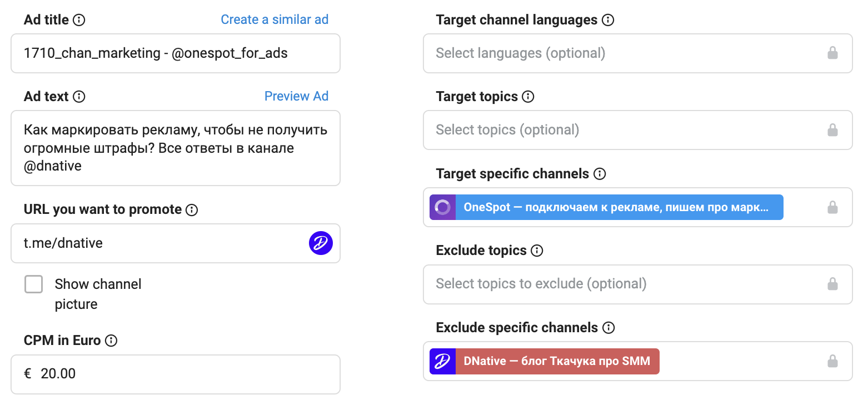Open Select topics to exclude dropdown
This screenshot has height=400, width=868.
coord(637,284)
